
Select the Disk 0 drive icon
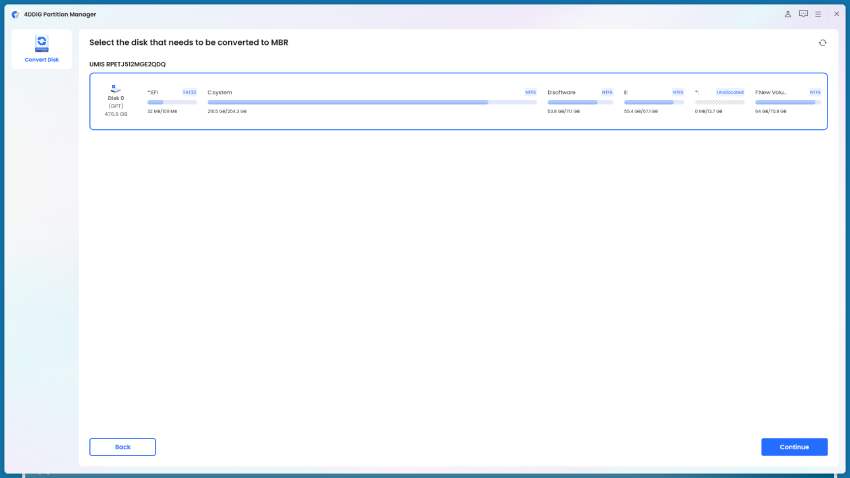point(115,88)
